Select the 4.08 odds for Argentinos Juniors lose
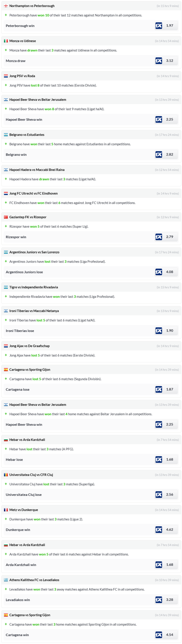 [x=170, y=272]
